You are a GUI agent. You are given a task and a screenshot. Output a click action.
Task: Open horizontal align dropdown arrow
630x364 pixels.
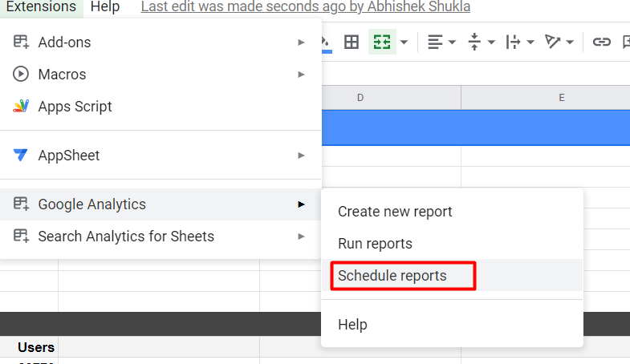[x=452, y=42]
